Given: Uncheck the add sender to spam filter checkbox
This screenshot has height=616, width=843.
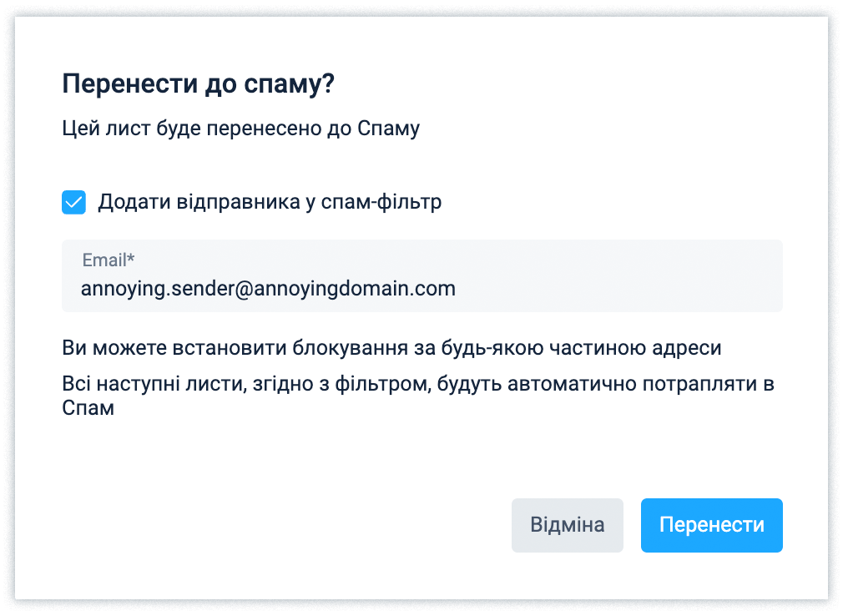Looking at the screenshot, I should [x=73, y=202].
